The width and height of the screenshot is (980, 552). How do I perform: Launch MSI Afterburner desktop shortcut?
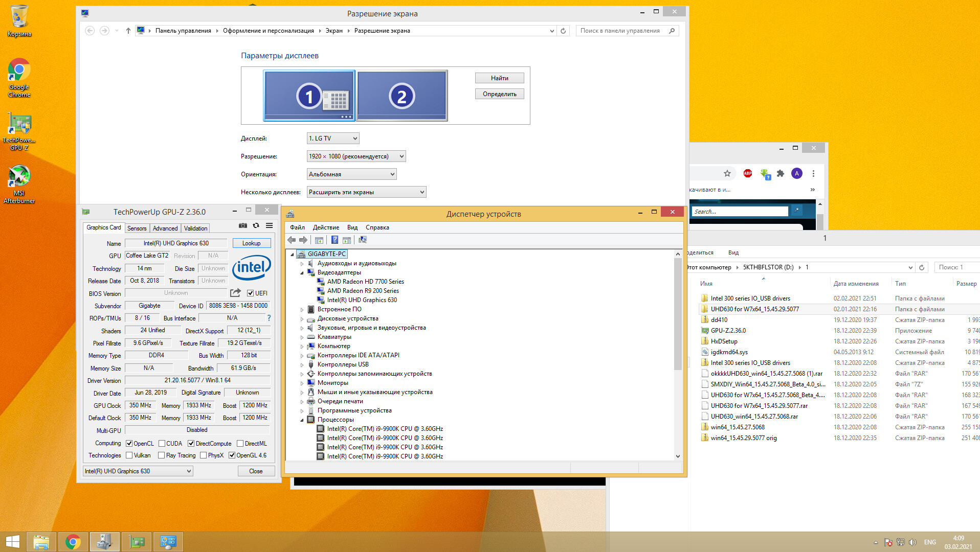point(19,185)
